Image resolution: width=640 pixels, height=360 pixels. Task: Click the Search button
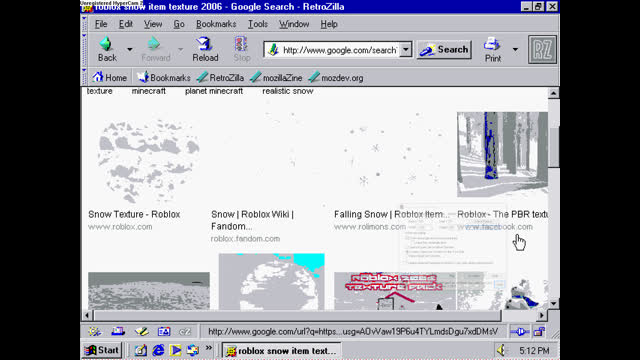tap(444, 49)
